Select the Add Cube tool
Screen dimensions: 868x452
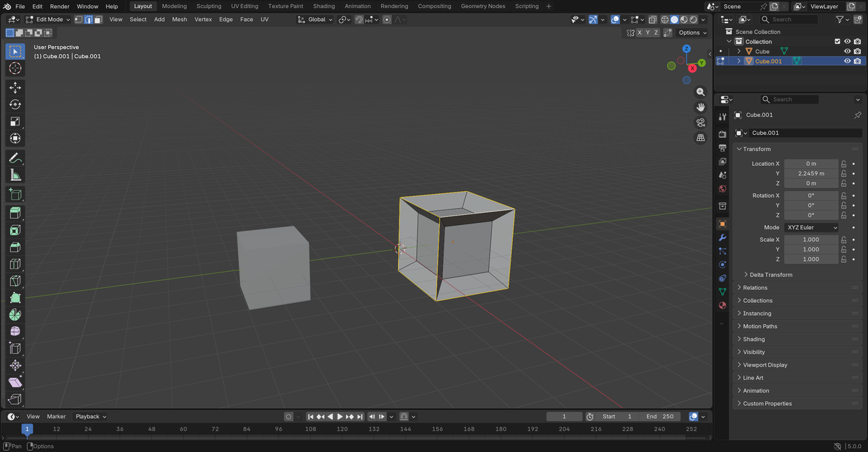(15, 194)
